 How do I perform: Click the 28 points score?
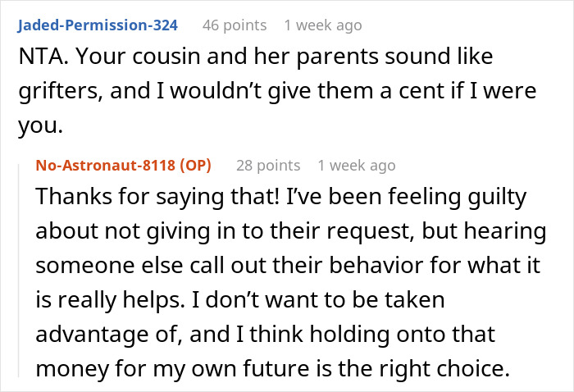click(x=267, y=166)
